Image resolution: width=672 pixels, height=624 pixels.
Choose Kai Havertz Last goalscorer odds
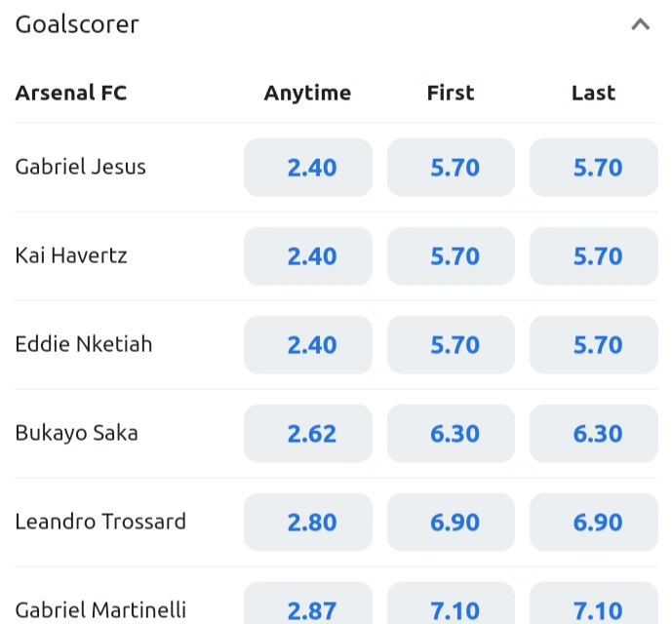(x=594, y=256)
